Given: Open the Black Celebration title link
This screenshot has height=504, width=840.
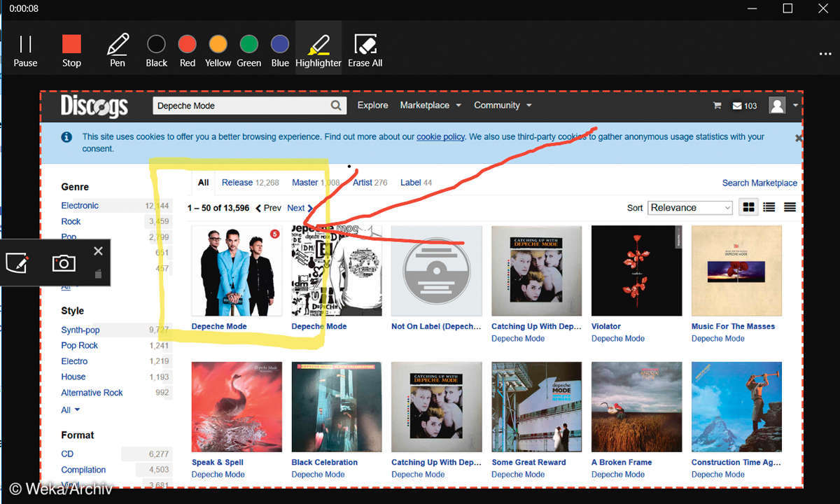Looking at the screenshot, I should click(x=325, y=462).
